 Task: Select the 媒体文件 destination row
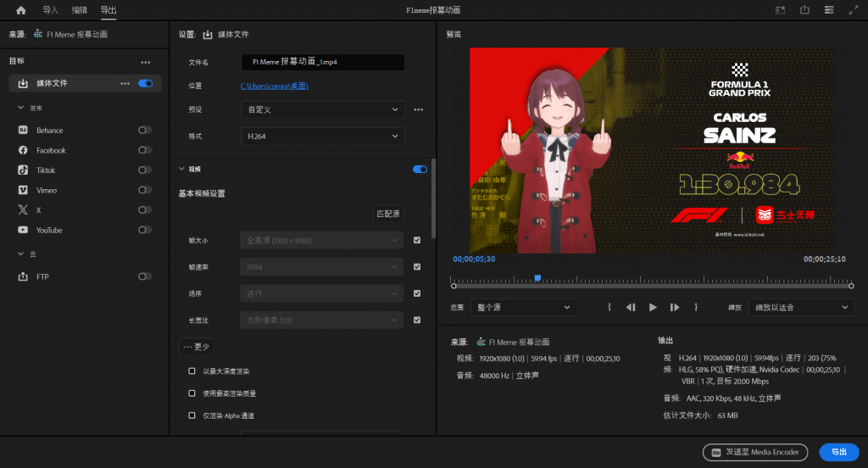pyautogui.click(x=85, y=83)
